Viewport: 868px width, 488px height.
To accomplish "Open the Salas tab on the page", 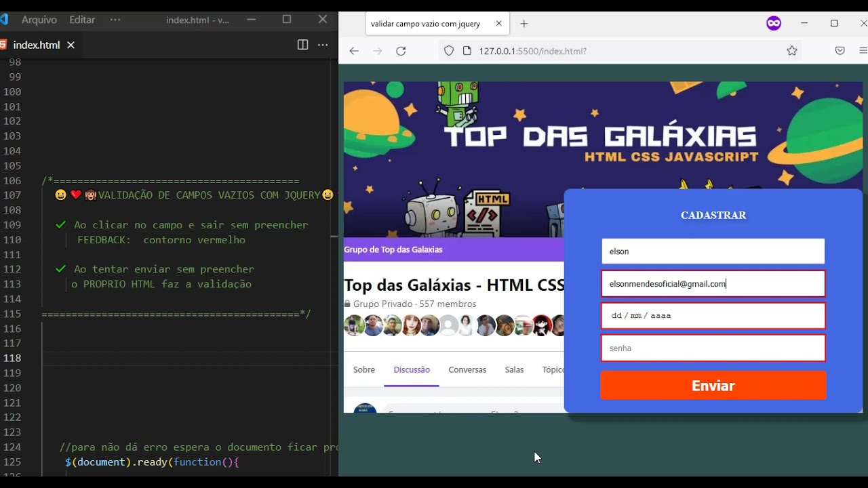I will pos(514,370).
